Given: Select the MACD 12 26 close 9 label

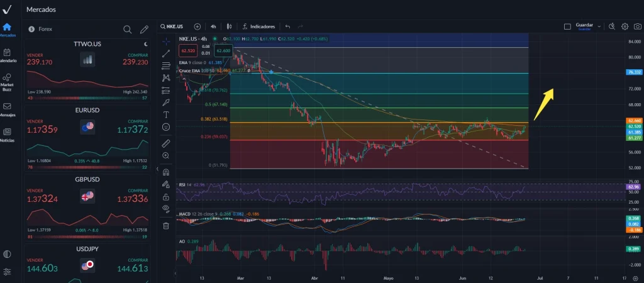Looking at the screenshot, I should point(198,214).
